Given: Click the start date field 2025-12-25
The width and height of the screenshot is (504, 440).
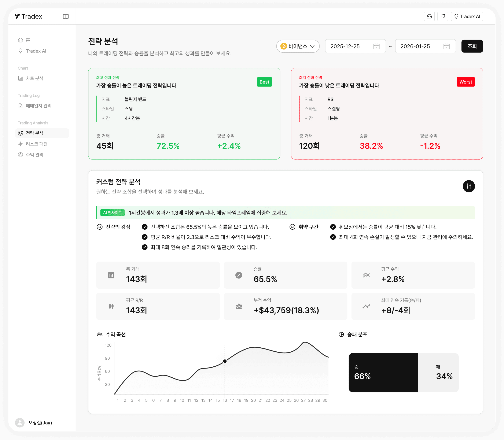Looking at the screenshot, I should coord(355,46).
